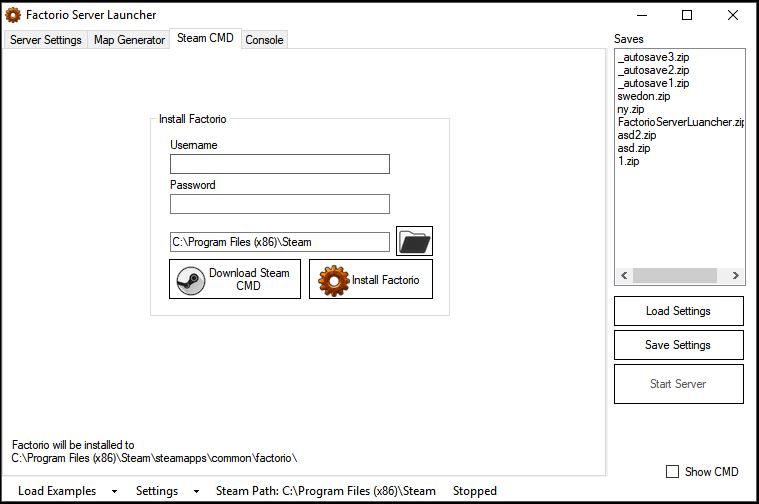Click Saves list scroll right arrow
Image resolution: width=759 pixels, height=504 pixels.
click(x=735, y=275)
